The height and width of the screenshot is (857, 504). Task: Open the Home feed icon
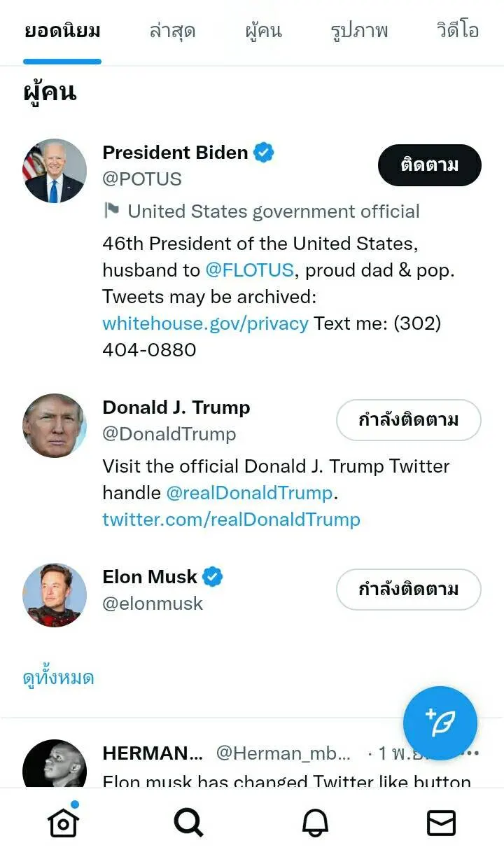click(x=63, y=822)
